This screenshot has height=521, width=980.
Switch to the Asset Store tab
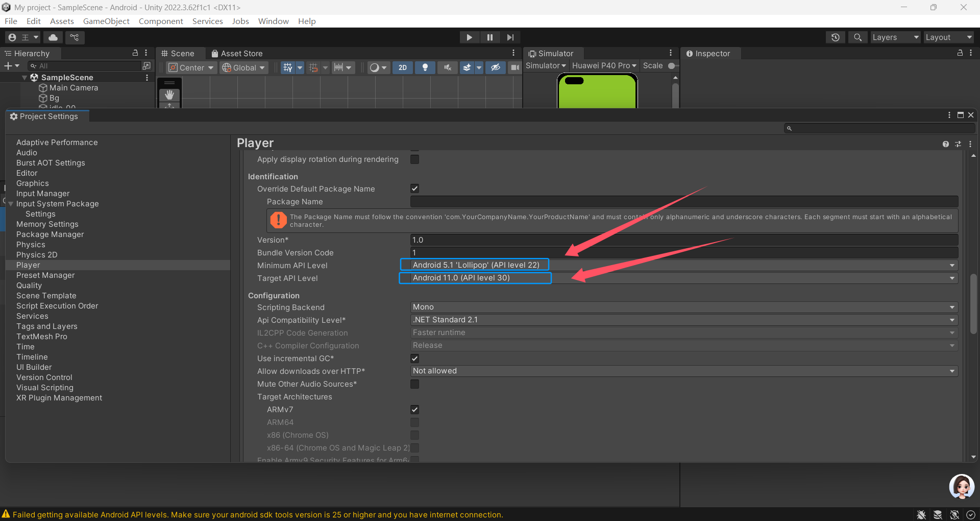tap(237, 53)
